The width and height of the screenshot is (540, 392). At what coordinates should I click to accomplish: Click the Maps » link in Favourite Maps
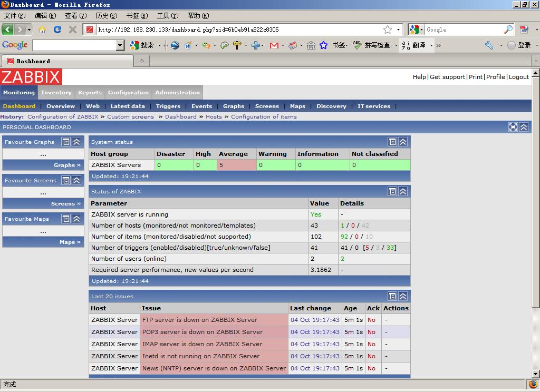point(70,242)
